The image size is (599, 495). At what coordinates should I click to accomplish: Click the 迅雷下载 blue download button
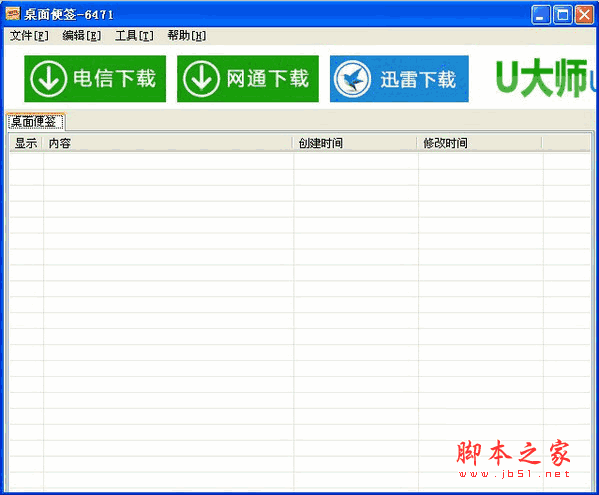[399, 79]
